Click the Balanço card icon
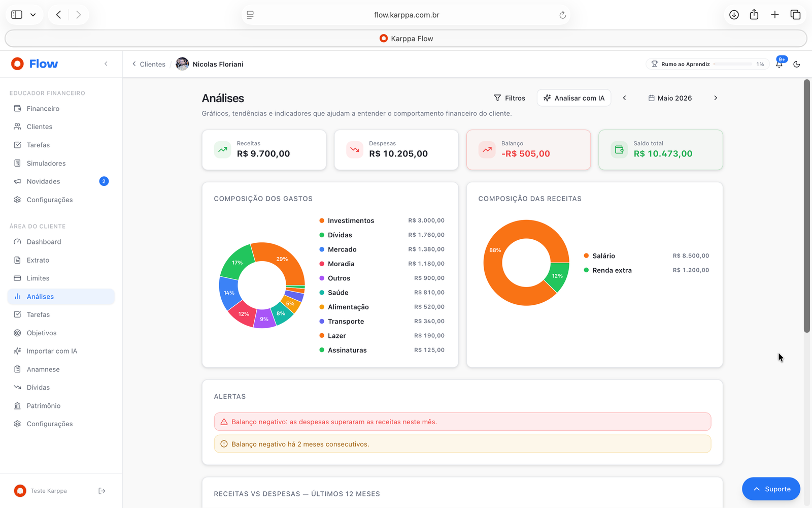The image size is (812, 508). tap(487, 150)
